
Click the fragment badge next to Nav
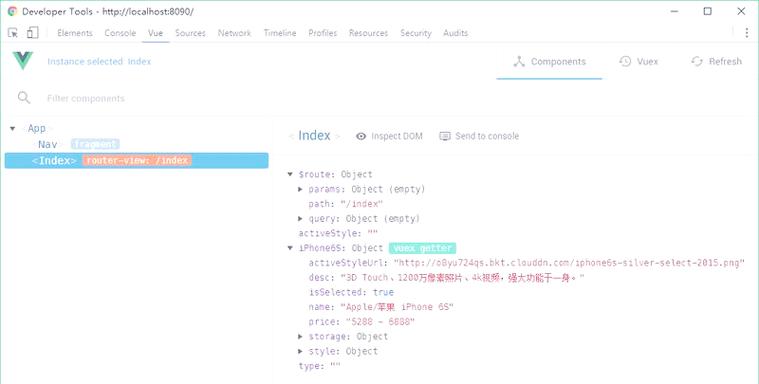coord(95,144)
